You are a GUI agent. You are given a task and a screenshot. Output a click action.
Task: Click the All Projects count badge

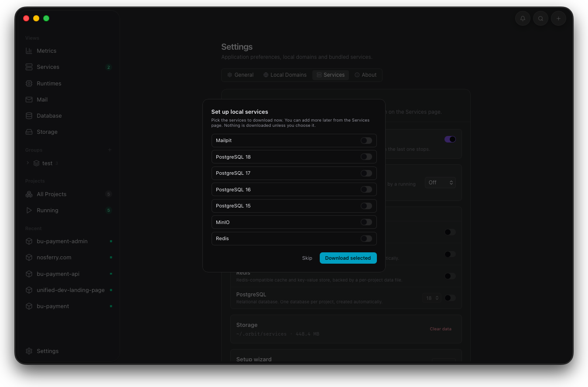pyautogui.click(x=109, y=194)
